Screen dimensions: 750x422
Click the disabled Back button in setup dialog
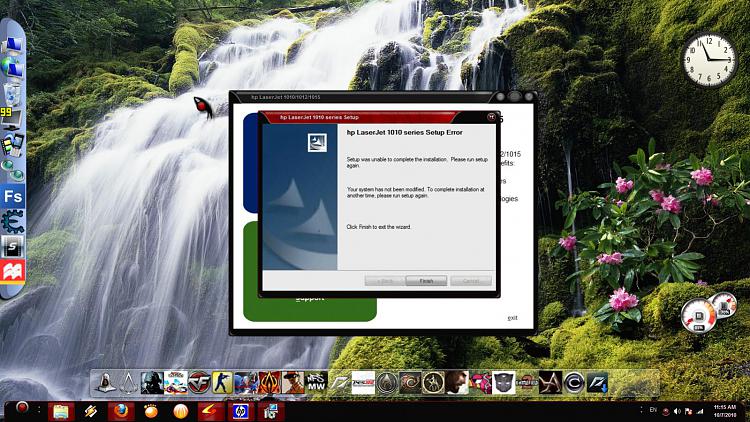point(385,281)
